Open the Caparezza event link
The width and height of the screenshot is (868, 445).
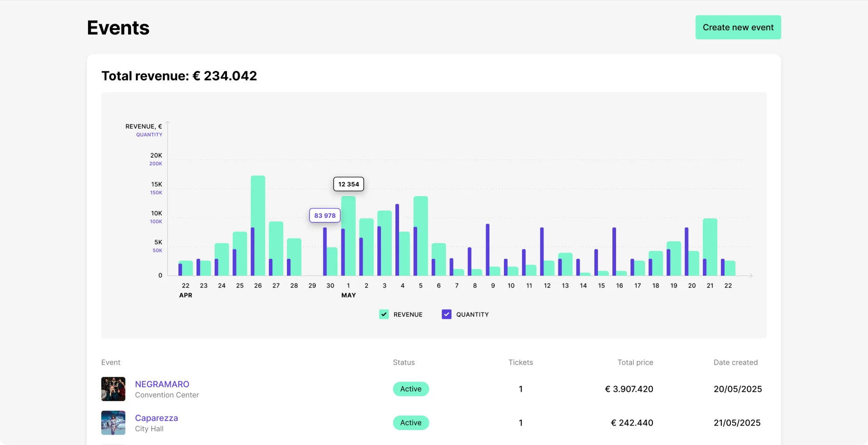pos(157,418)
